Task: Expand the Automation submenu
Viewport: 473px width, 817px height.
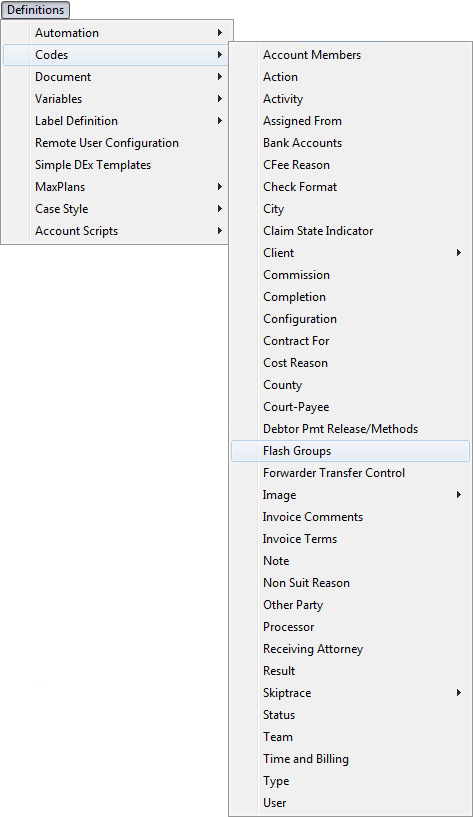Action: point(117,33)
